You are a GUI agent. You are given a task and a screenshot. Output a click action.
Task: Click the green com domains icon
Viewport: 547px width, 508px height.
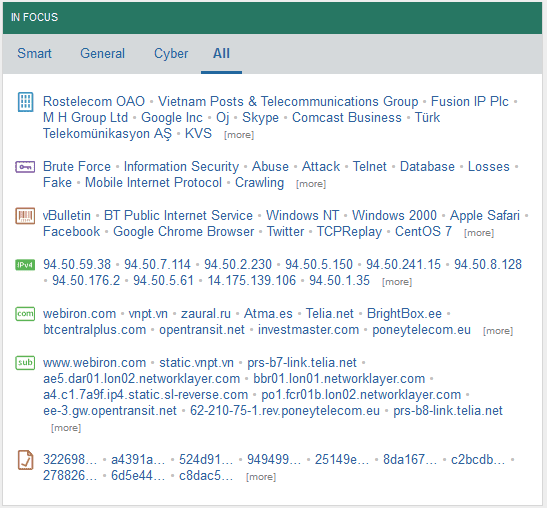tap(25, 314)
